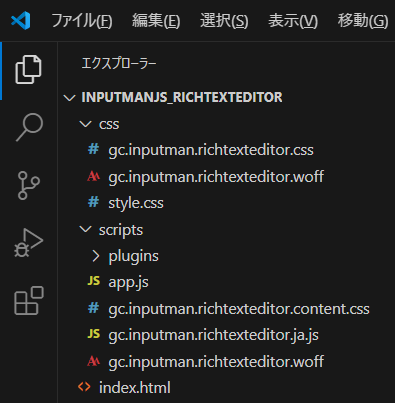Image resolution: width=395 pixels, height=403 pixels.
Task: Open the index.html file
Action: click(135, 387)
